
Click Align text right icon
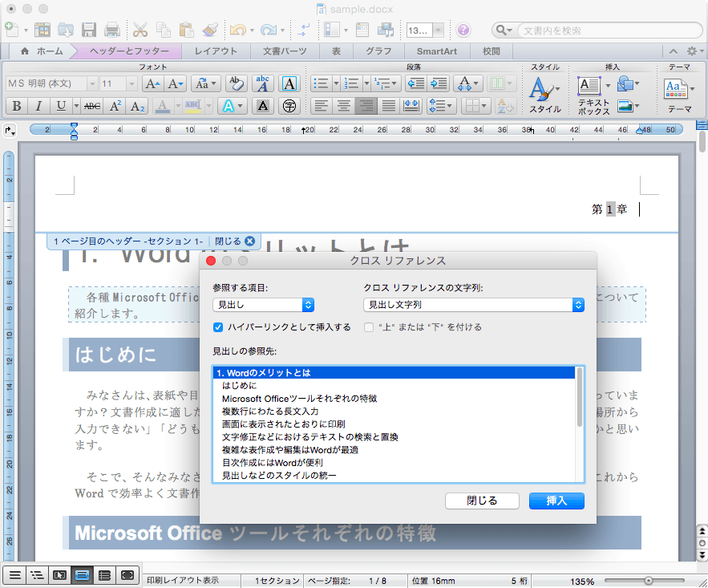(x=366, y=106)
